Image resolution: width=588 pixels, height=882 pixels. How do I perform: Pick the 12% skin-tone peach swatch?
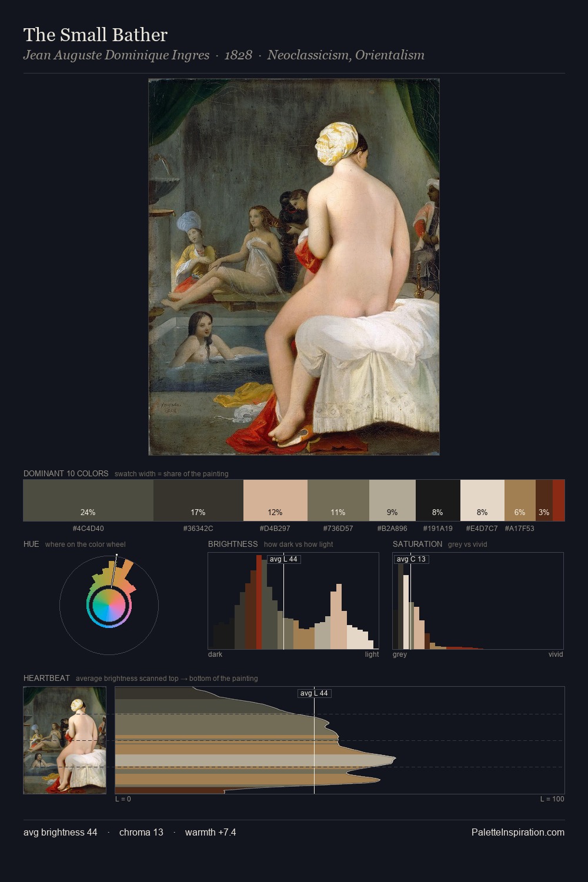pyautogui.click(x=275, y=500)
